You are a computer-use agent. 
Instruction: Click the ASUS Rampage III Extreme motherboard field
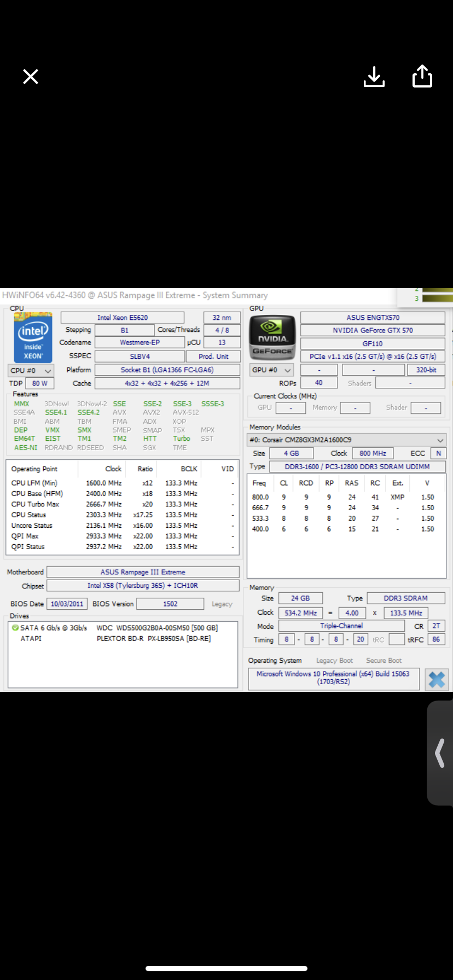point(143,572)
